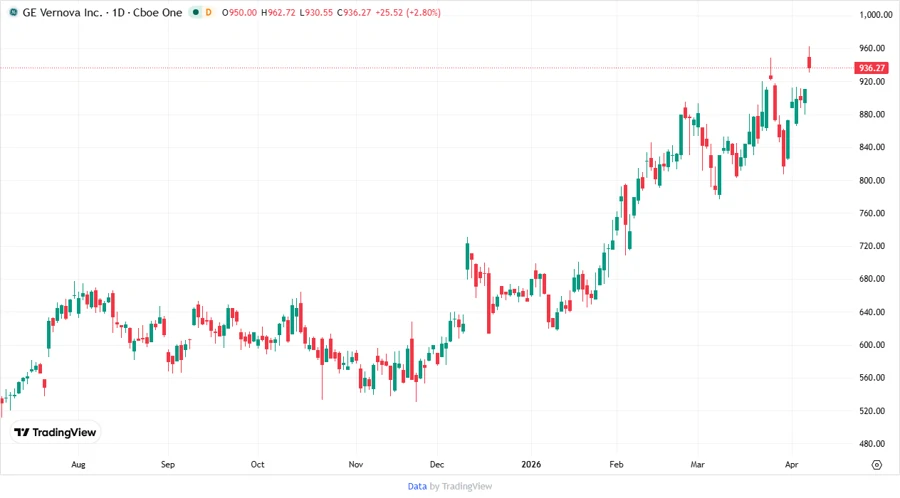Click the GE Vernova symbol logo icon
900x498 pixels.
13,12
